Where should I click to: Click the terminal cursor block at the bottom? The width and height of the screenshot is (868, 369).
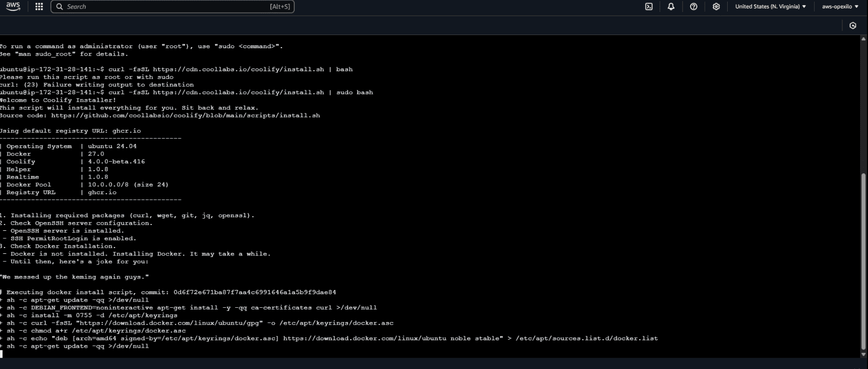(x=2, y=354)
